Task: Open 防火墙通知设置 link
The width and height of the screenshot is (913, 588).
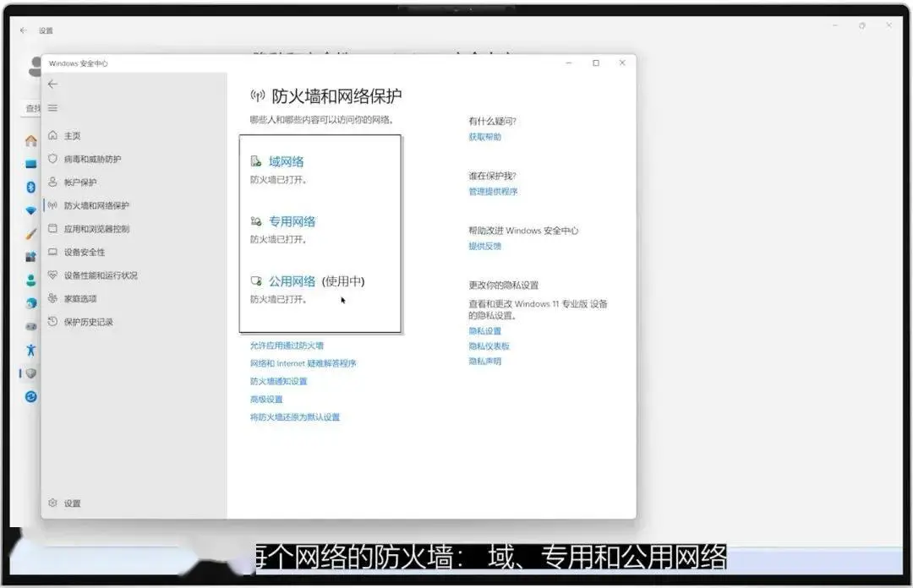Action: point(278,381)
